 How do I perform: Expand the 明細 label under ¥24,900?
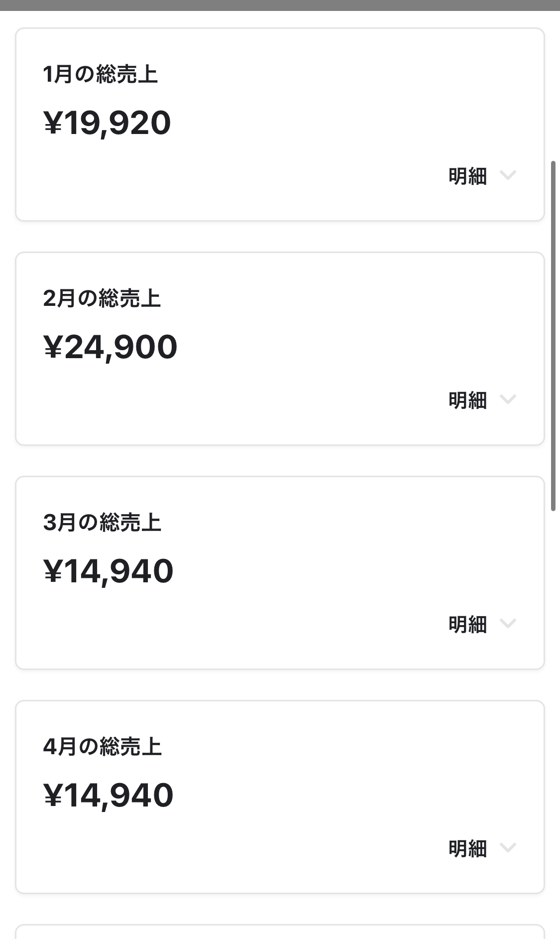pyautogui.click(x=467, y=401)
